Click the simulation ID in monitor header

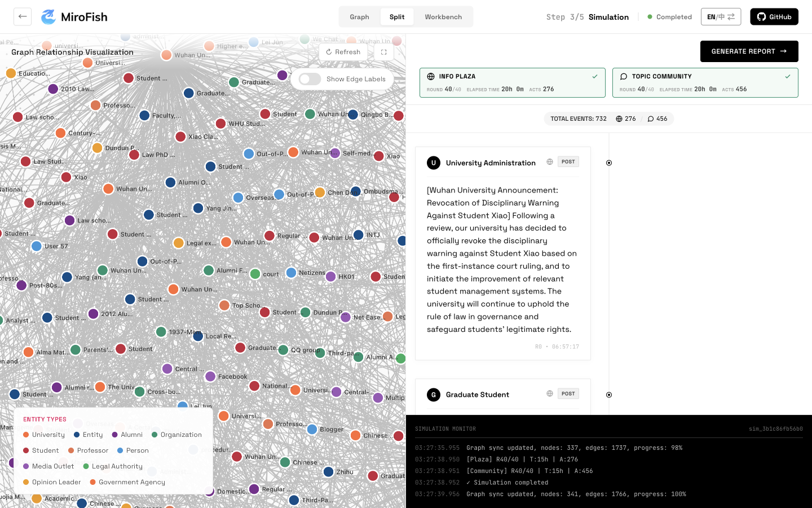click(776, 429)
